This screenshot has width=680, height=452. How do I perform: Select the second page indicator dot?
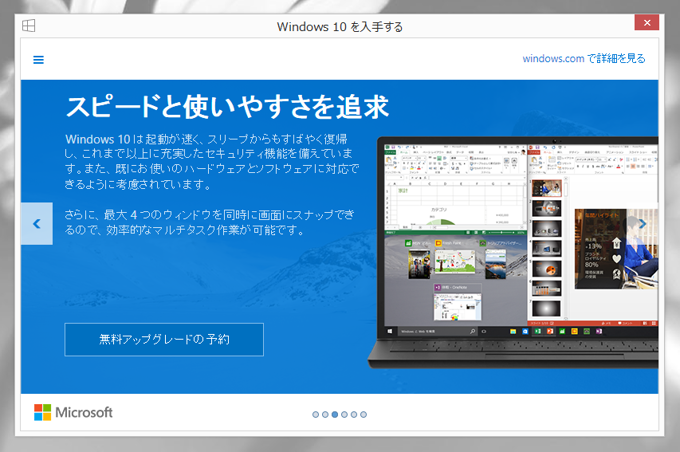(x=325, y=415)
